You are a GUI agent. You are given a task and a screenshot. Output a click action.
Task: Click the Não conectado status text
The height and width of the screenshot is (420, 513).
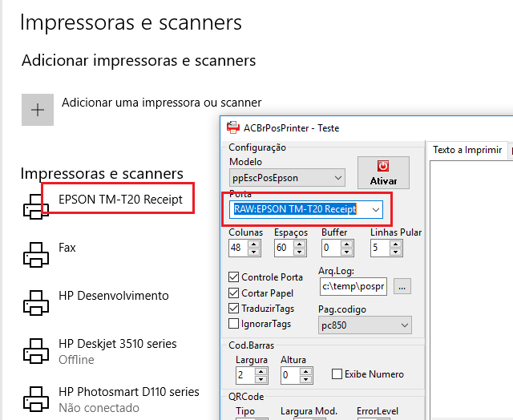click(x=99, y=408)
